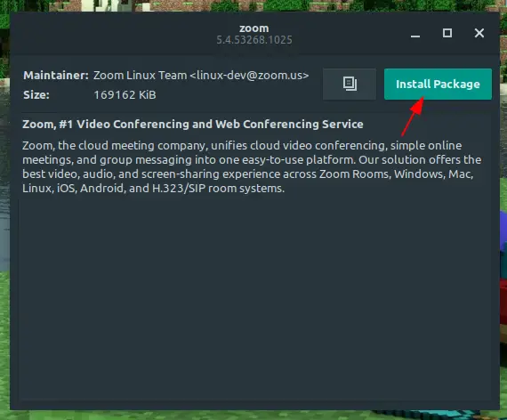The image size is (507, 420).
Task: Click the empty title bar area left of title
Action: point(113,33)
